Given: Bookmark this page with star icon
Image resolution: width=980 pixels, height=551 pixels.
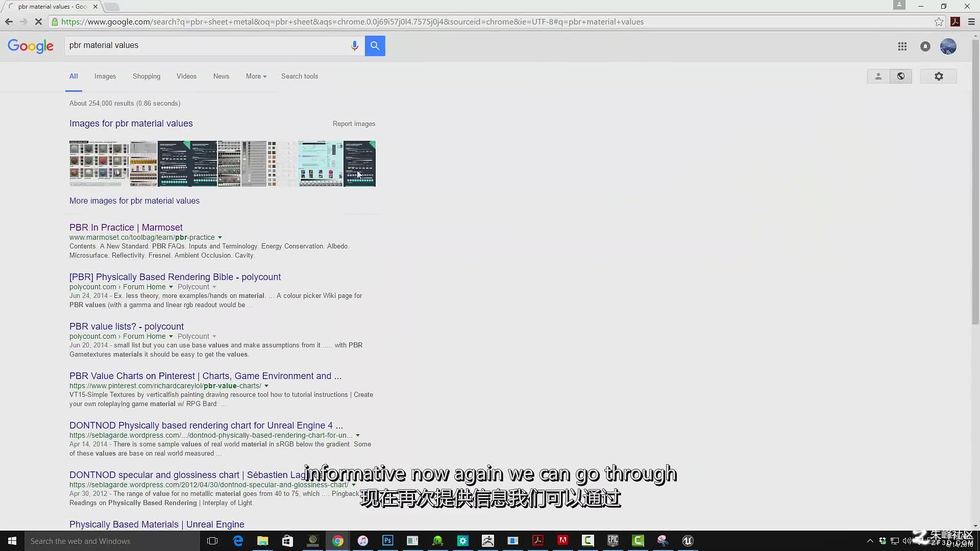Looking at the screenshot, I should coord(939,21).
